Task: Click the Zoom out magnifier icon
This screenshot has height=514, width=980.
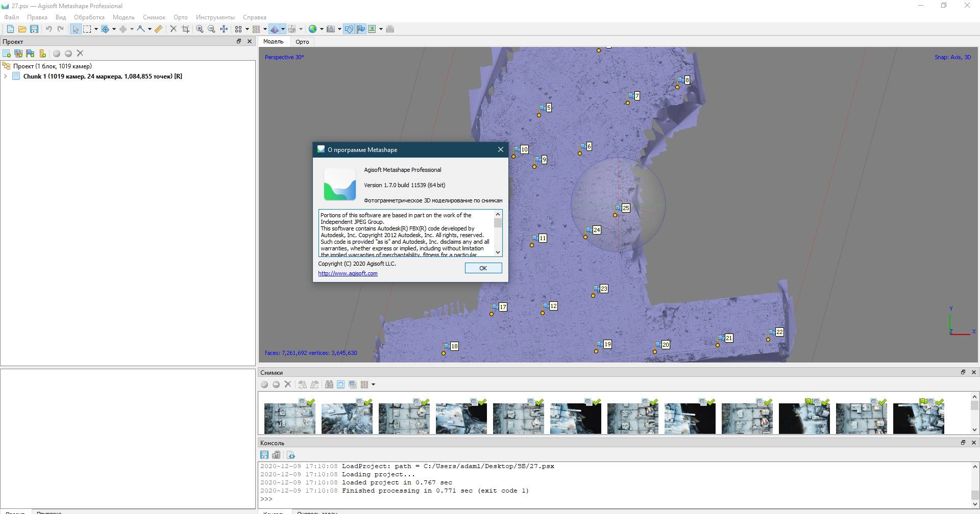Action: (212, 29)
